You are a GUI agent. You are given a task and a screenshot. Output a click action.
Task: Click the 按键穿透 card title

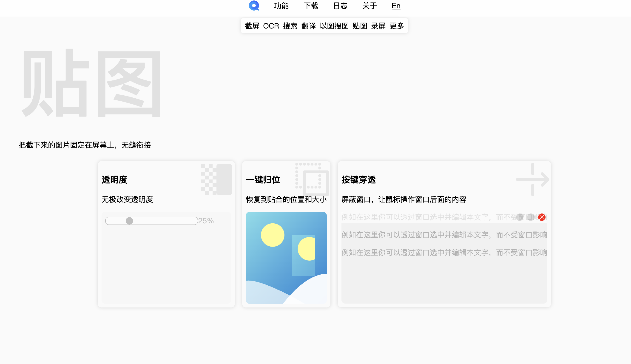pos(358,180)
